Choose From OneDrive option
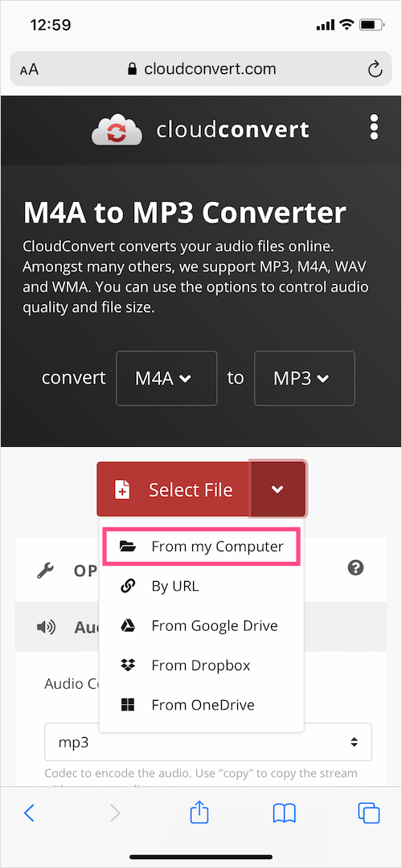This screenshot has width=402, height=868. click(201, 706)
